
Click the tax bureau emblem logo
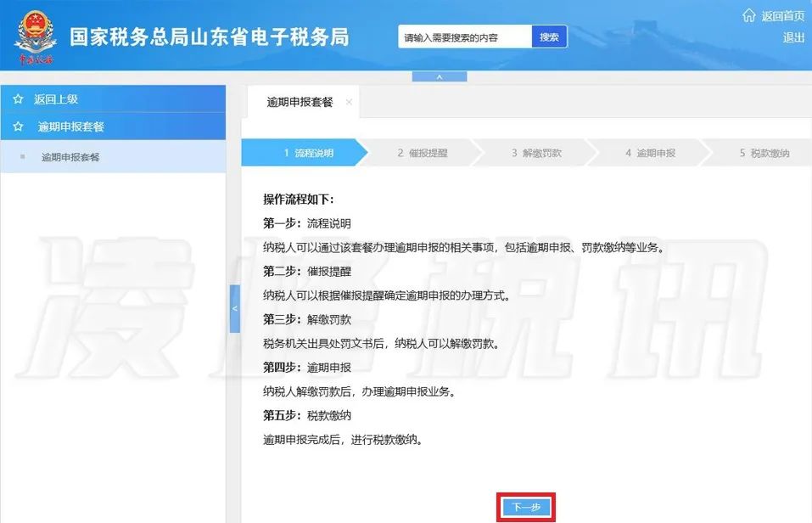pos(36,37)
